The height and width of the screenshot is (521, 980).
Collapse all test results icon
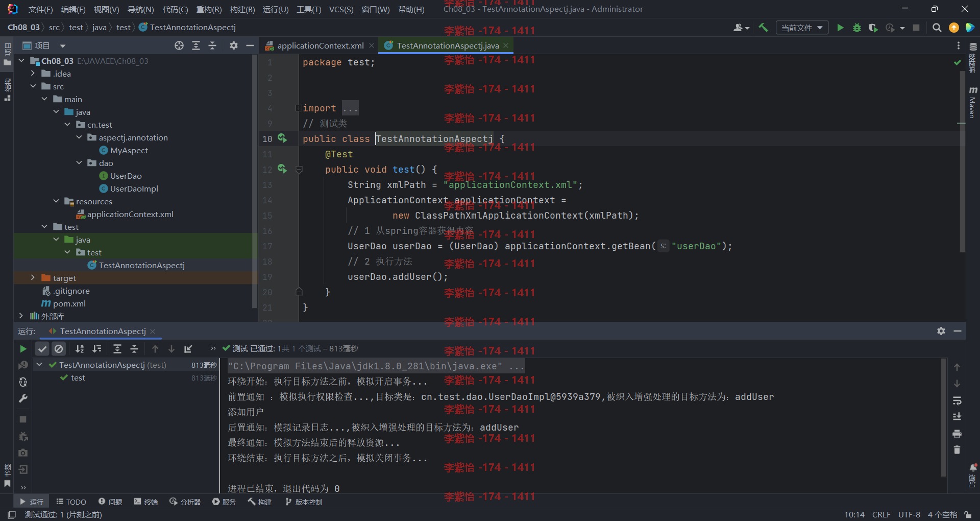point(134,349)
